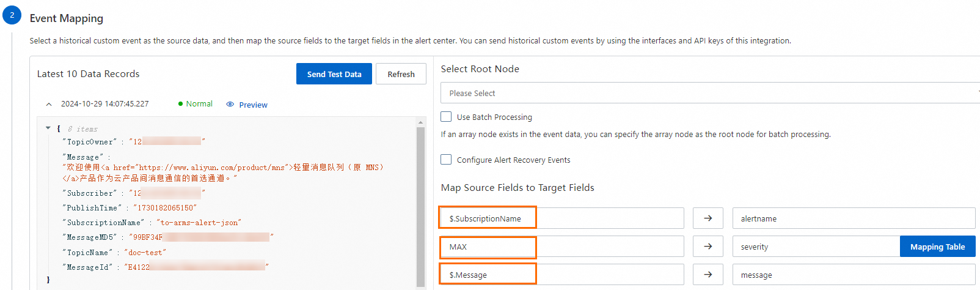Collapse the 2024-10-29 data record
Viewport: 980px width, 290px height.
coord(48,105)
